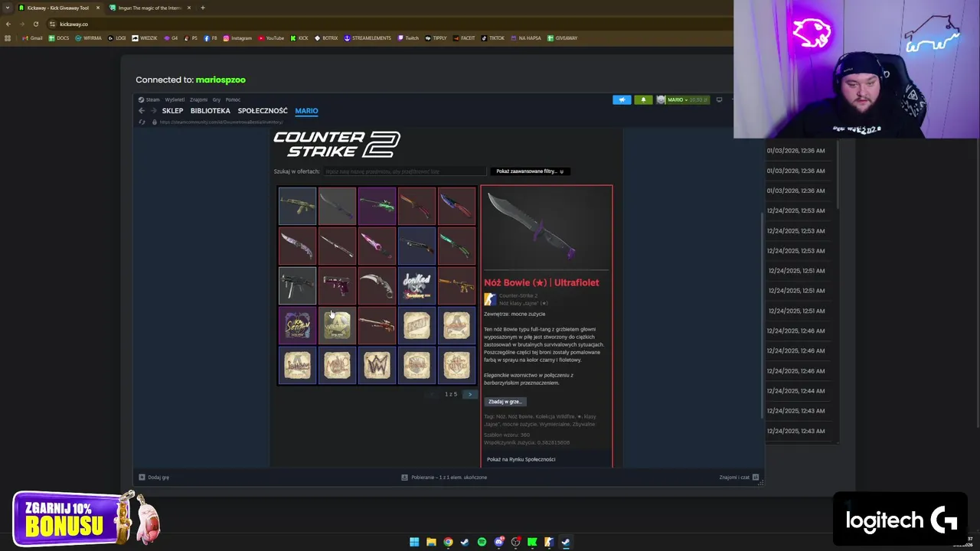
Task: Open the Instagram bookmark
Action: coord(237,38)
